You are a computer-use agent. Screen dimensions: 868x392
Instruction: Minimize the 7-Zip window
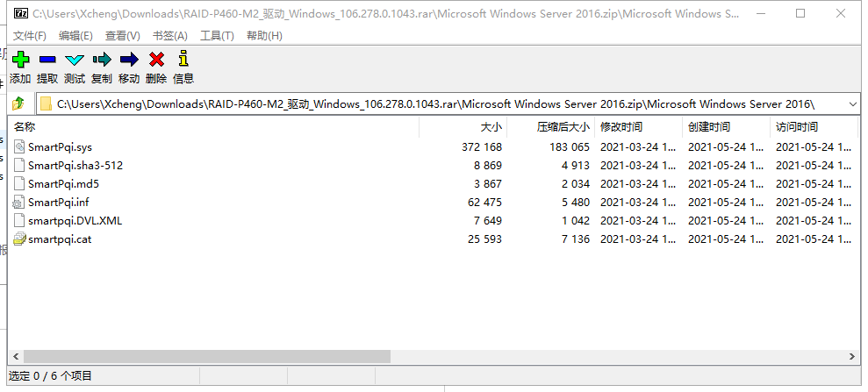[x=760, y=14]
